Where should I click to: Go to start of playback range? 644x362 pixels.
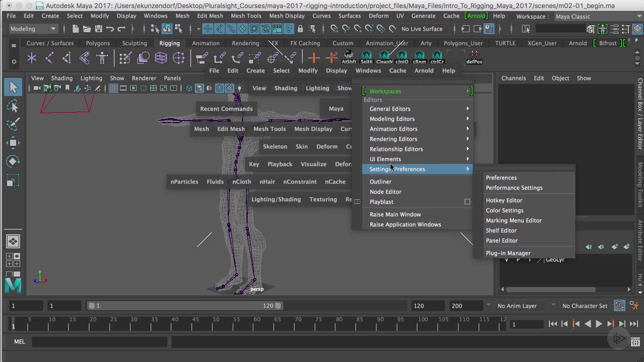(x=553, y=324)
